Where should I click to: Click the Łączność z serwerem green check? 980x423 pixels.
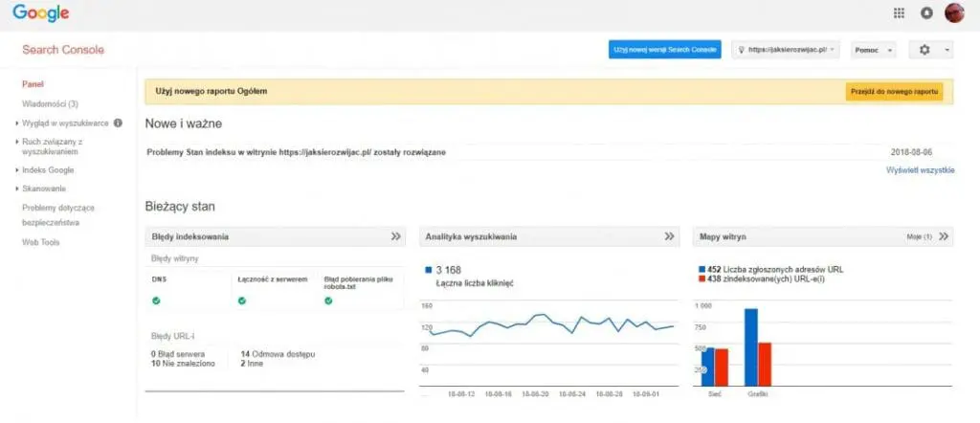pos(242,301)
